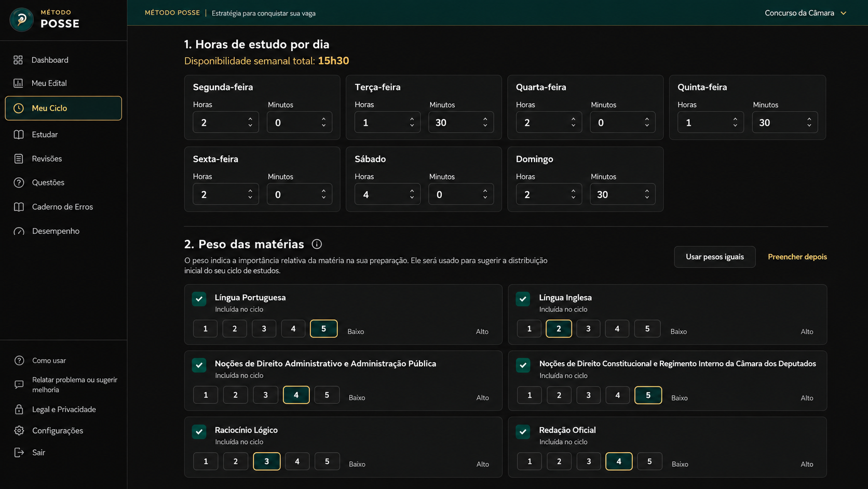The height and width of the screenshot is (489, 868).
Task: Click the Como usar help icon
Action: (x=19, y=361)
